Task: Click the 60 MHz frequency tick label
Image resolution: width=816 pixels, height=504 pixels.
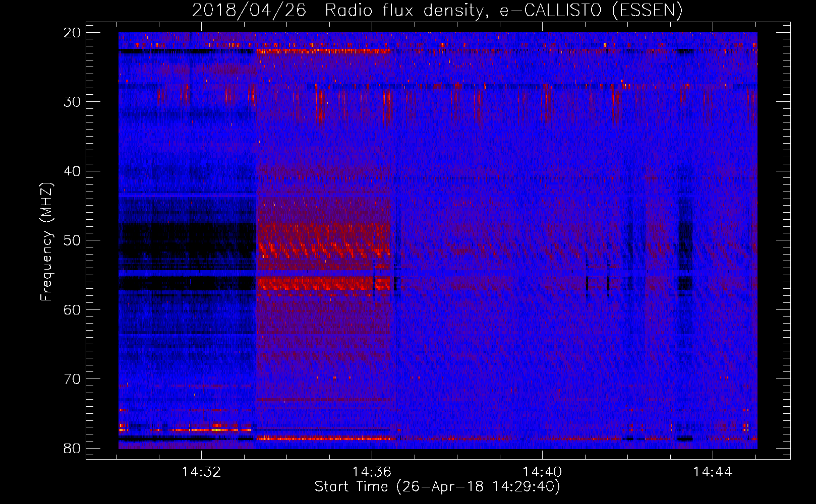Action: point(73,309)
